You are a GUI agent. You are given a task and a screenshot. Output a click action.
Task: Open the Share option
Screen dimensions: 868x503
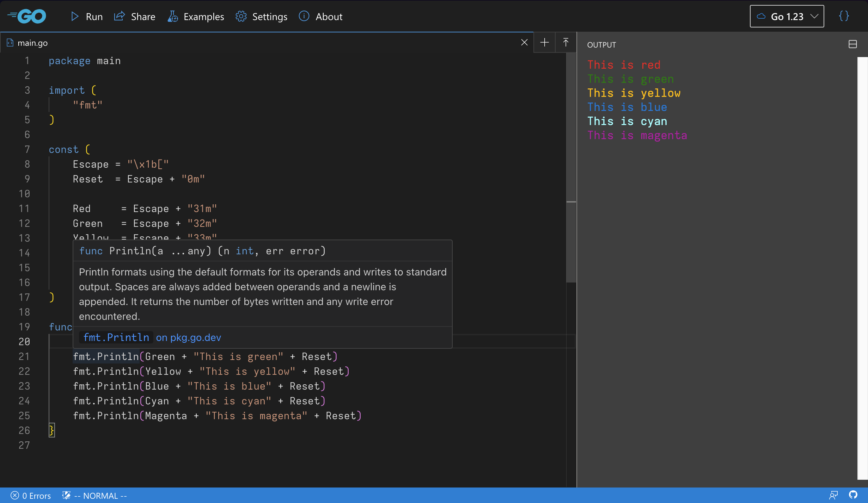[x=135, y=17]
